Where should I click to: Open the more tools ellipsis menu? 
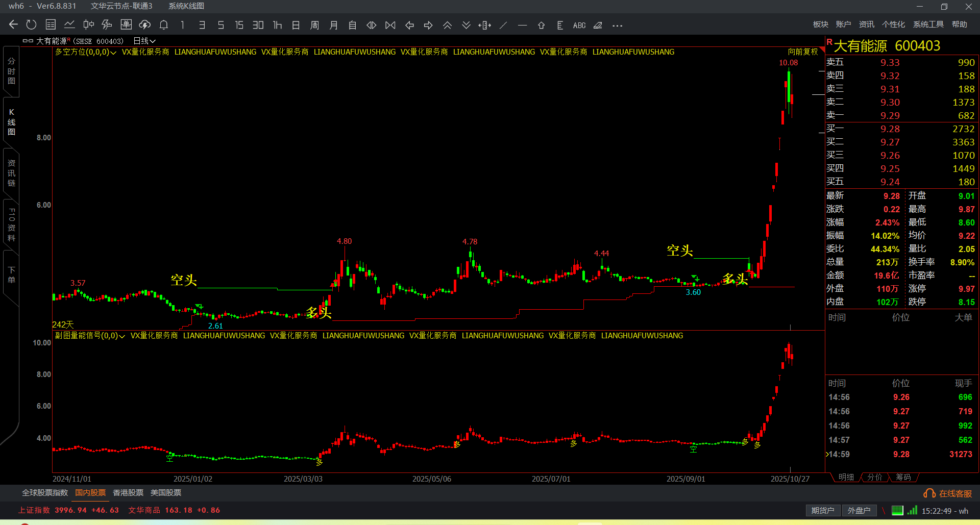pyautogui.click(x=617, y=25)
